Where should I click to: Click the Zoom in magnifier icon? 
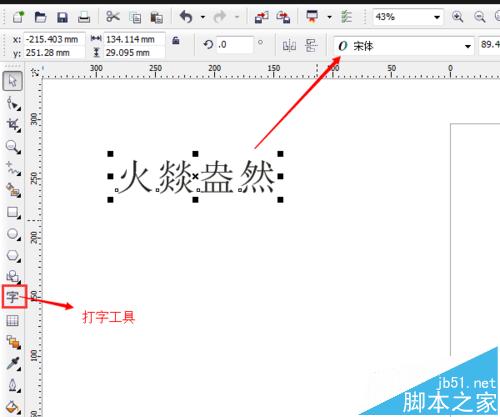pos(457,17)
